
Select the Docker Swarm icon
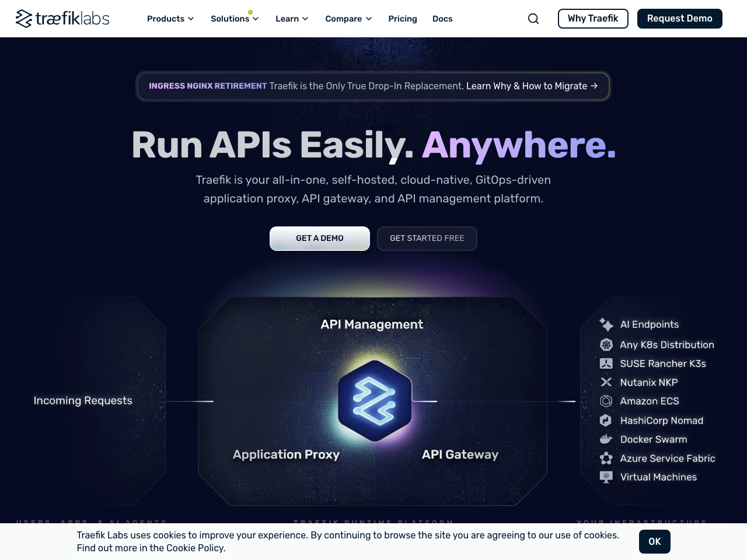point(605,439)
